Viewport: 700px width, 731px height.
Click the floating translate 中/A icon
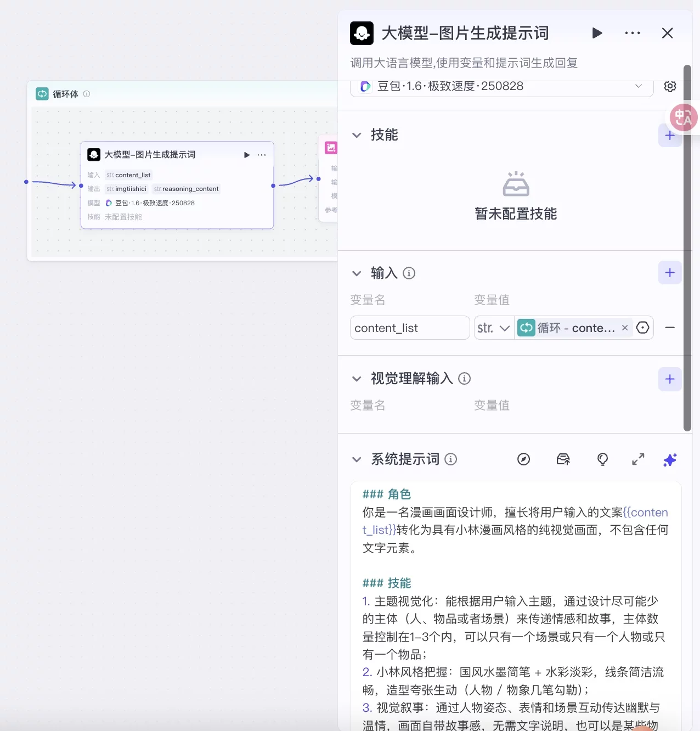pos(683,117)
